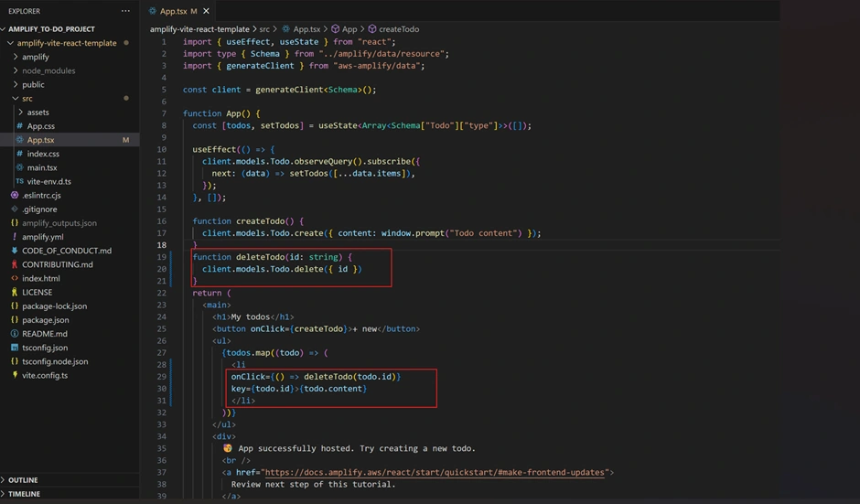Screen dimensions: 860x504
Task: Open package.json file name in explorer
Action: click(x=46, y=320)
